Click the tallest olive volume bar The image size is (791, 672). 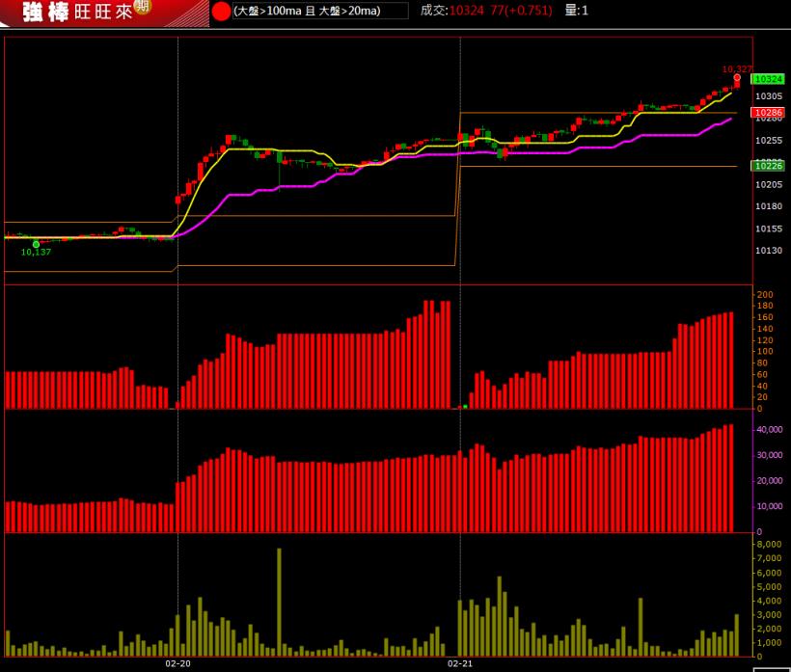279,602
